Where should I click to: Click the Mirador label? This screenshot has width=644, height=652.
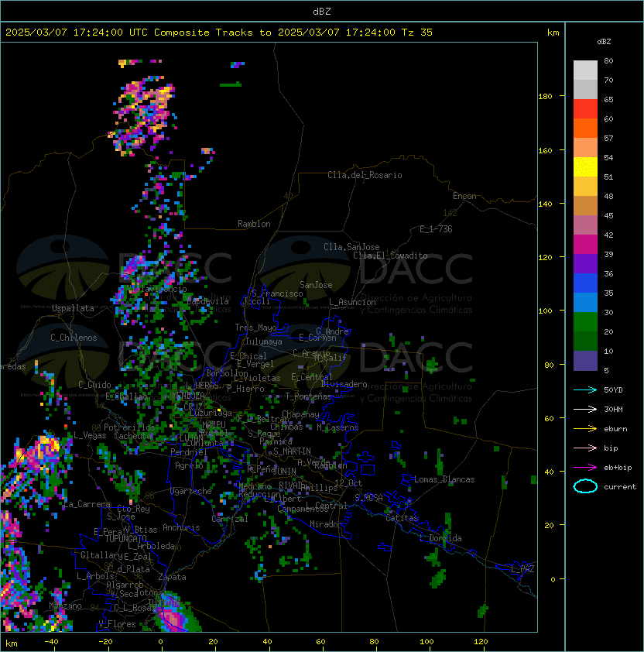point(327,524)
